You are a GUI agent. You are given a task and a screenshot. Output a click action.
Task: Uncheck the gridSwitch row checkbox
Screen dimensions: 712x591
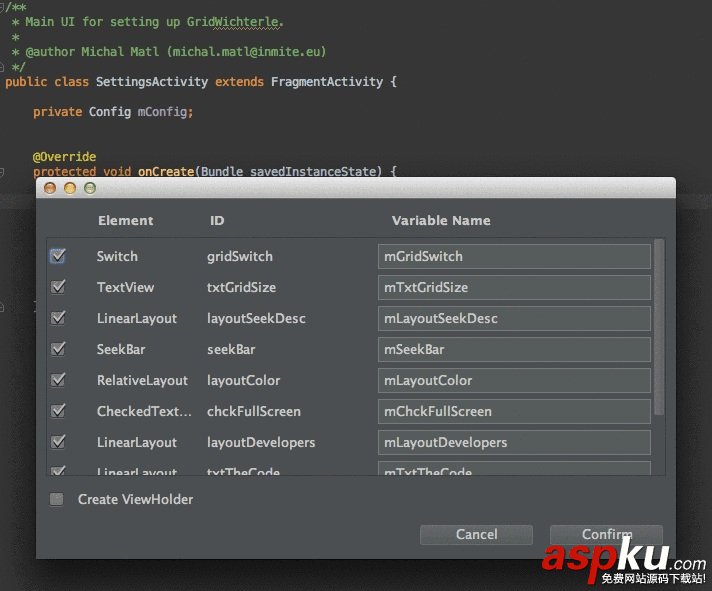[58, 256]
